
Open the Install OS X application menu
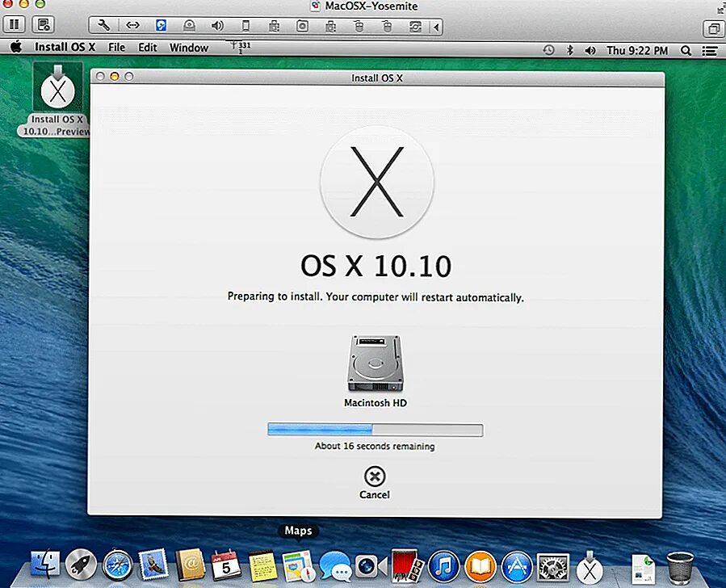point(65,47)
